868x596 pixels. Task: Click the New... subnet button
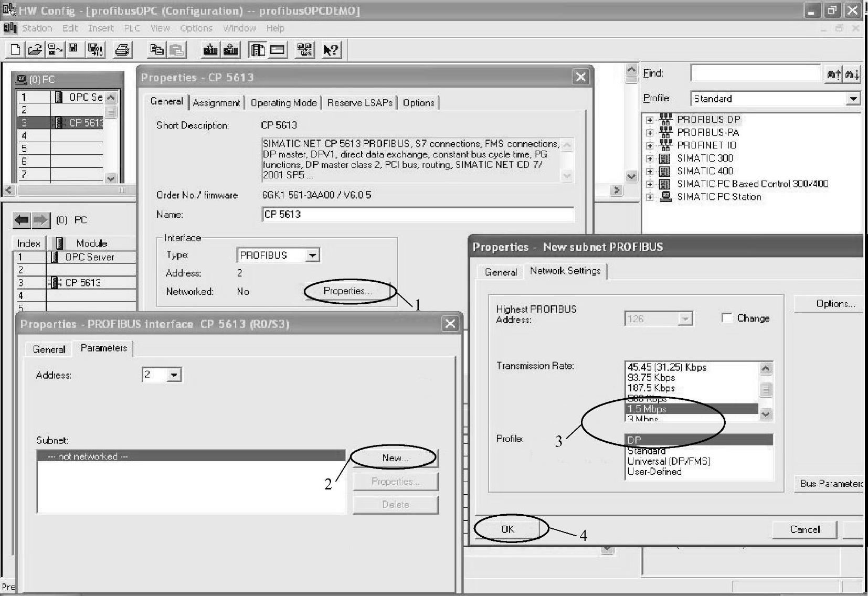(395, 458)
